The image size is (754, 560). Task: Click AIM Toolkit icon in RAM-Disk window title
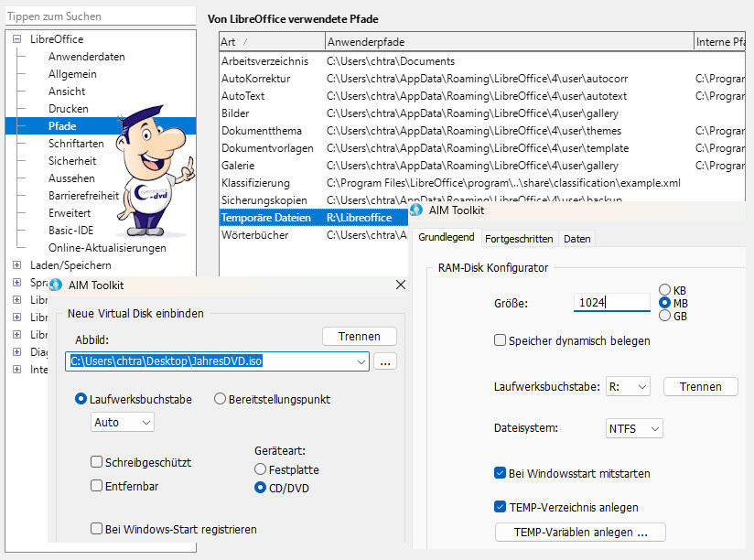[416, 210]
